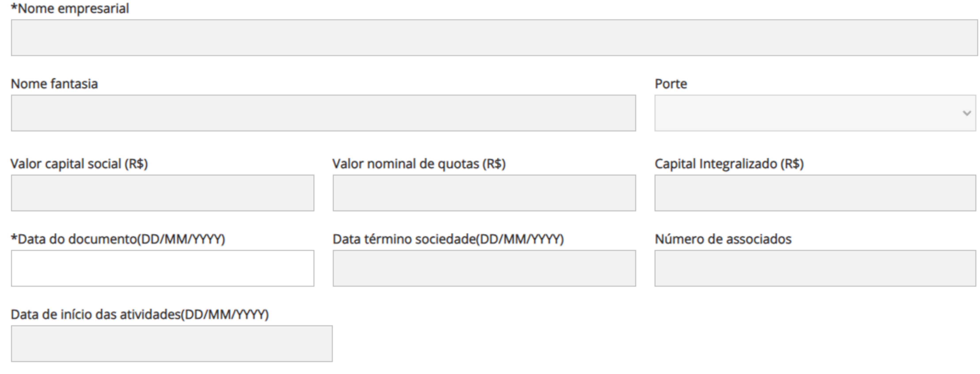Click the Número de associados field
The image size is (980, 374).
pyautogui.click(x=815, y=268)
